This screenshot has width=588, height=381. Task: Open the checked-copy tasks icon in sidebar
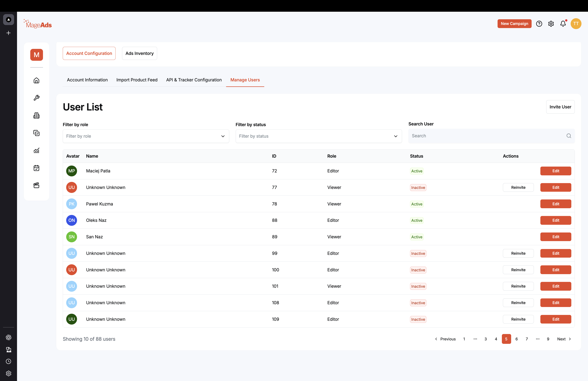click(x=36, y=133)
